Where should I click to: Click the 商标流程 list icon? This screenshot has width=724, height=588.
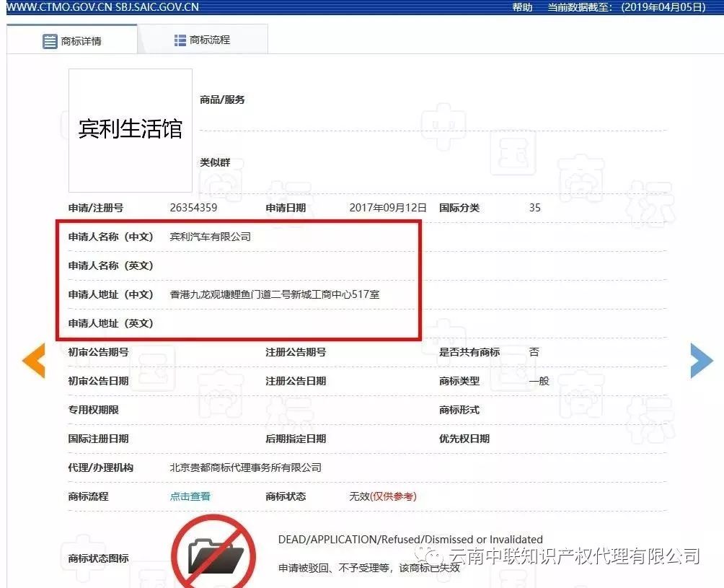(180, 40)
